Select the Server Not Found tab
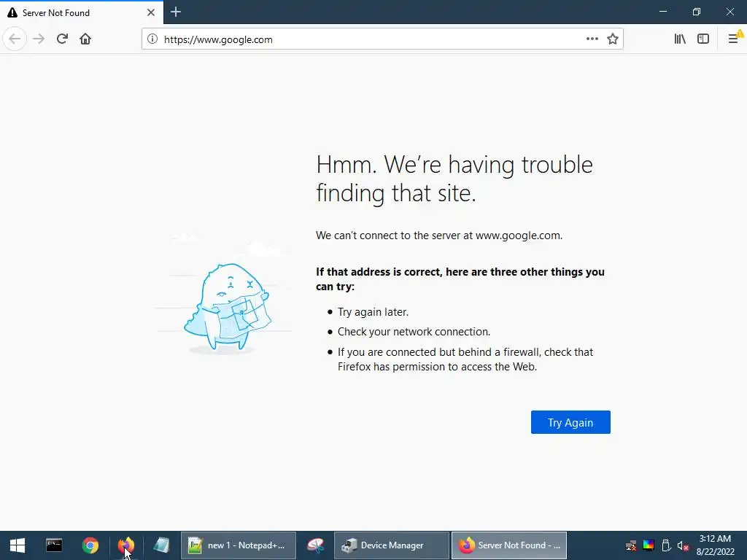747x560 pixels. (x=82, y=12)
